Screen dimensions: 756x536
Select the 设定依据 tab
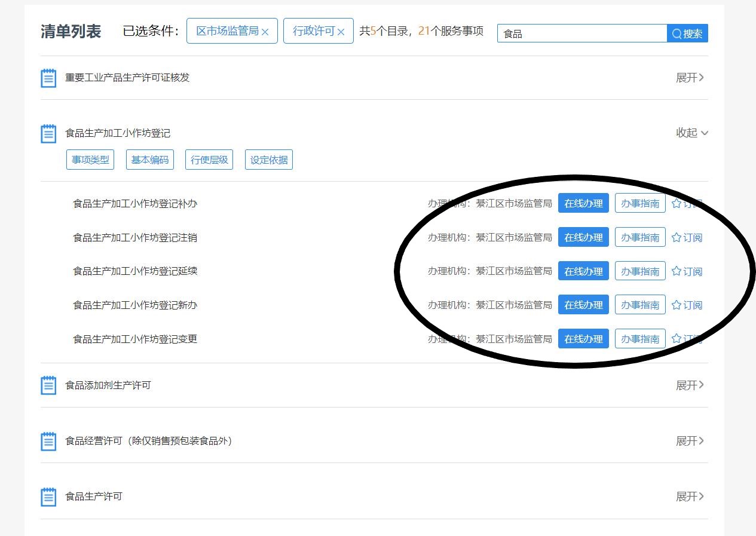[x=269, y=160]
